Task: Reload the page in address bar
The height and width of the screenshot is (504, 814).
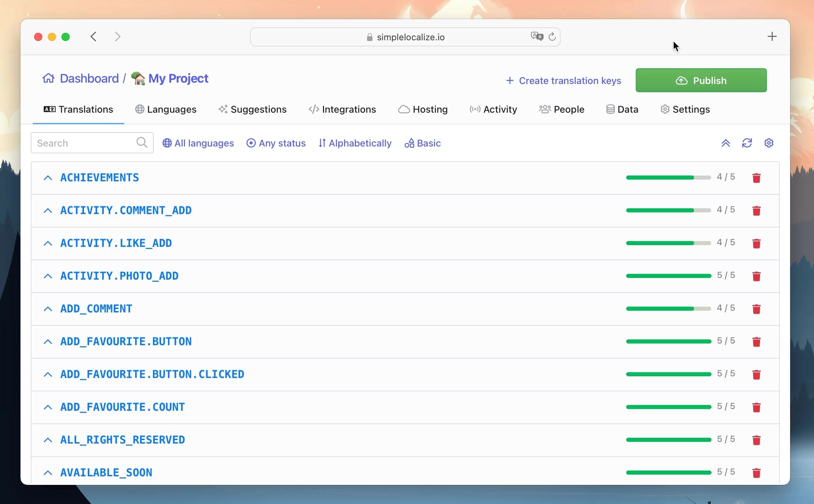Action: click(552, 37)
